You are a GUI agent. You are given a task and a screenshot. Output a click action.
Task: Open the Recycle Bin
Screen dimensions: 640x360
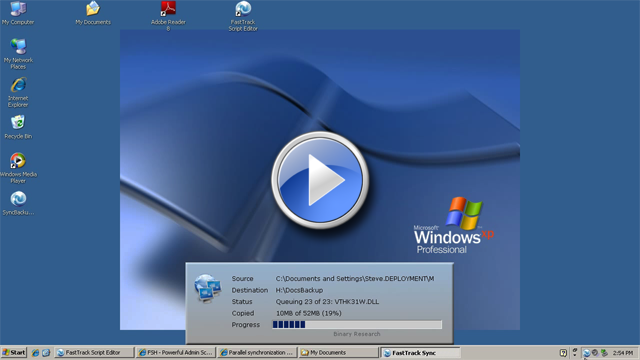(18, 127)
